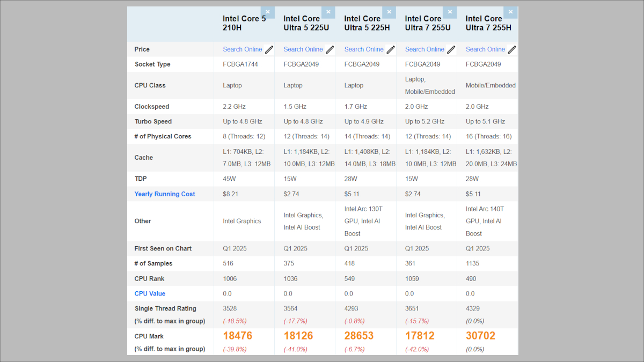This screenshot has height=362, width=644.
Task: Click the Intel Core Ultra 7 255H heading
Action: coord(488,23)
